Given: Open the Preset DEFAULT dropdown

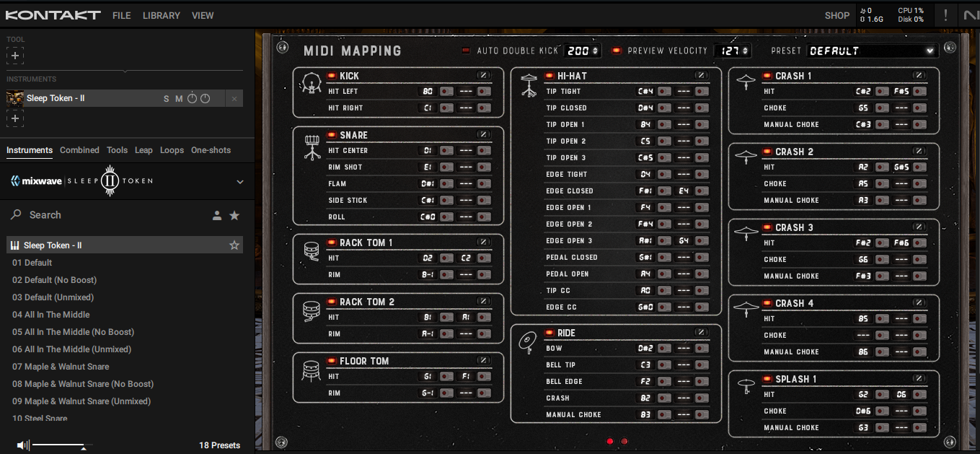Looking at the screenshot, I should click(872, 51).
